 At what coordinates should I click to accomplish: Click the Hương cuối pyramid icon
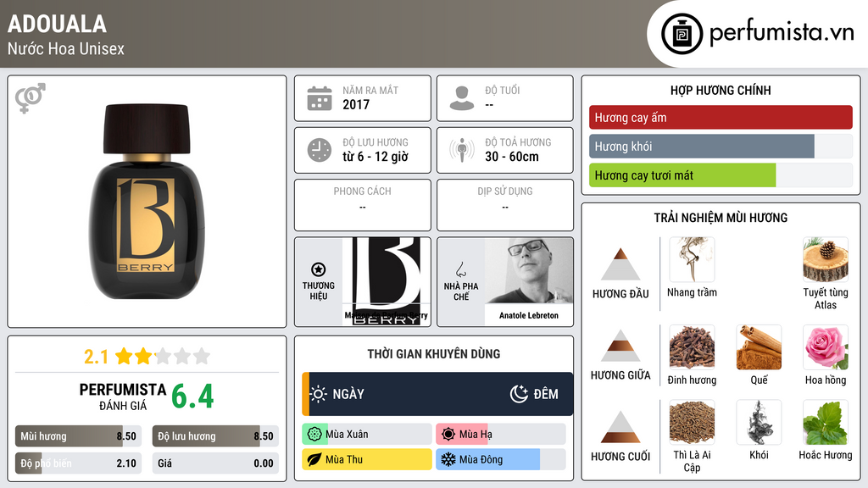click(620, 427)
